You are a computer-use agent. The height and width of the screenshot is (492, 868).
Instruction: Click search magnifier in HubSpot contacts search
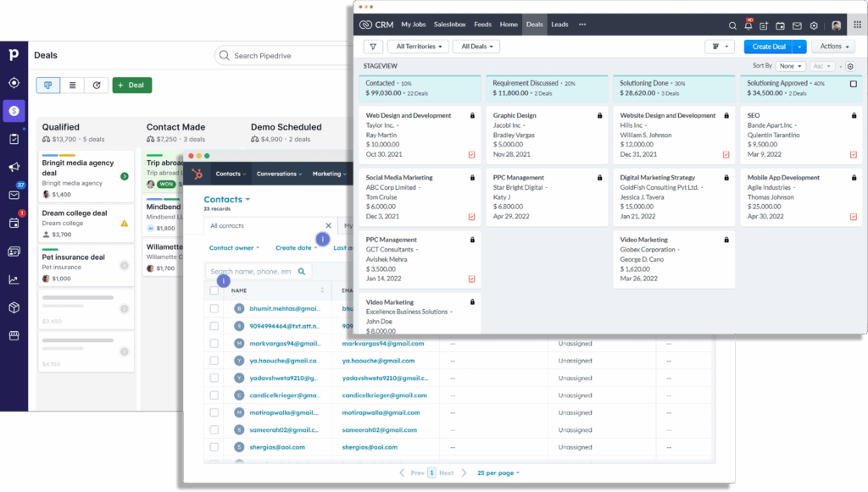[302, 272]
